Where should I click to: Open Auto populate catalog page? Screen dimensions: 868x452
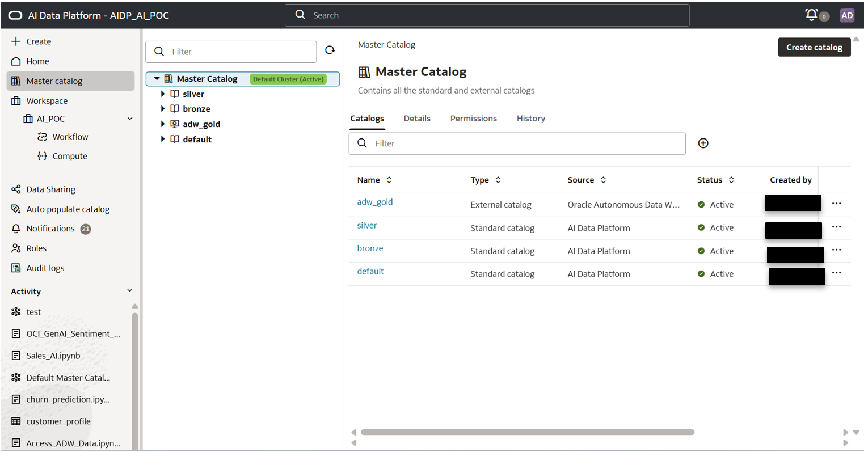[68, 209]
